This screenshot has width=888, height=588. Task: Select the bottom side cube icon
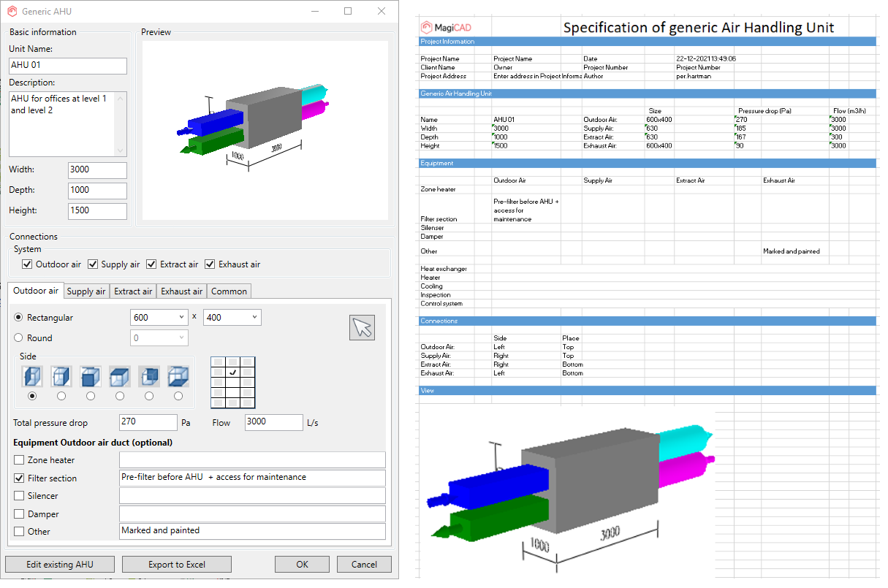click(178, 377)
